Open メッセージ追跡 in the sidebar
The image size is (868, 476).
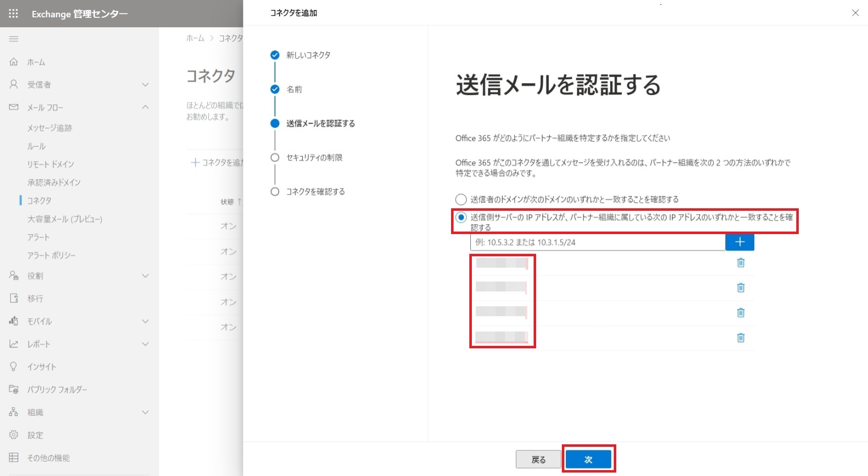click(x=49, y=128)
